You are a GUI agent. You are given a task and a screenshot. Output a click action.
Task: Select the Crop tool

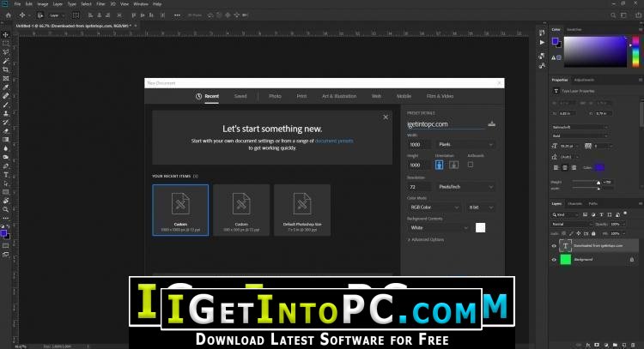6,69
